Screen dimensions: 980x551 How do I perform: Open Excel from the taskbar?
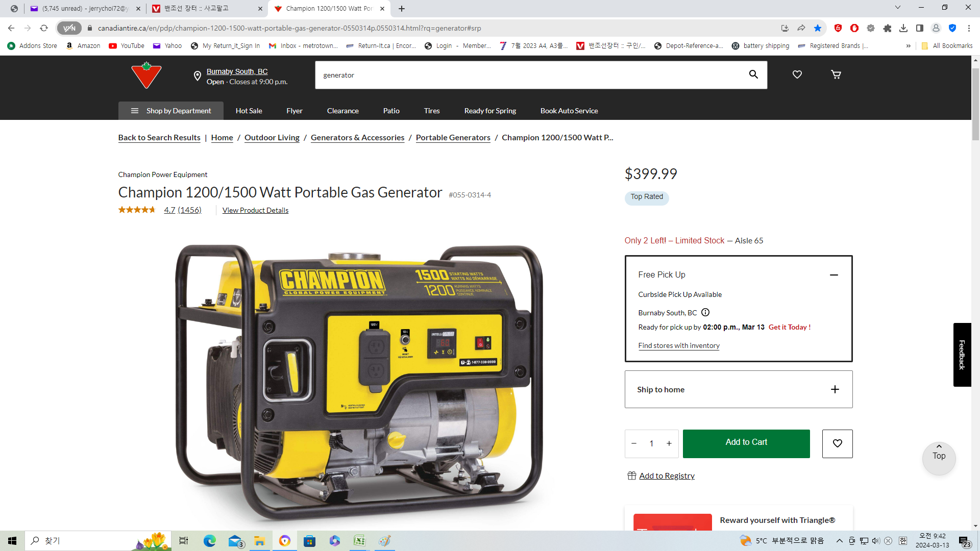360,541
